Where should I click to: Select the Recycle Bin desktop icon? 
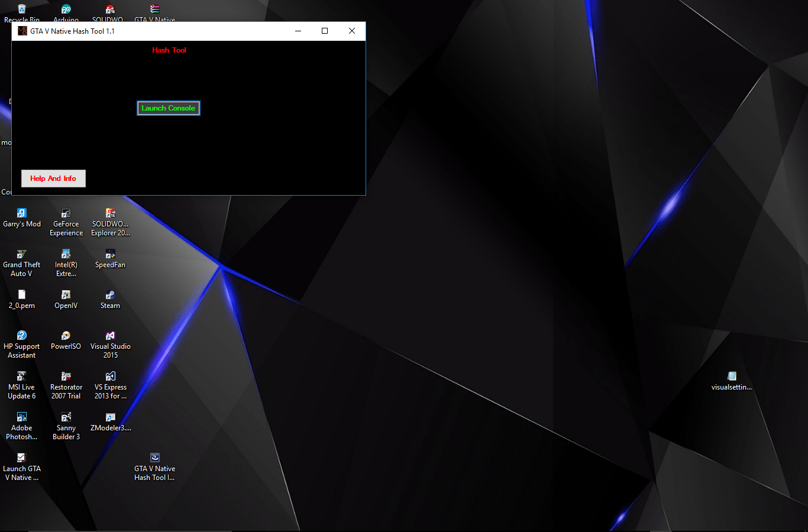[x=22, y=13]
